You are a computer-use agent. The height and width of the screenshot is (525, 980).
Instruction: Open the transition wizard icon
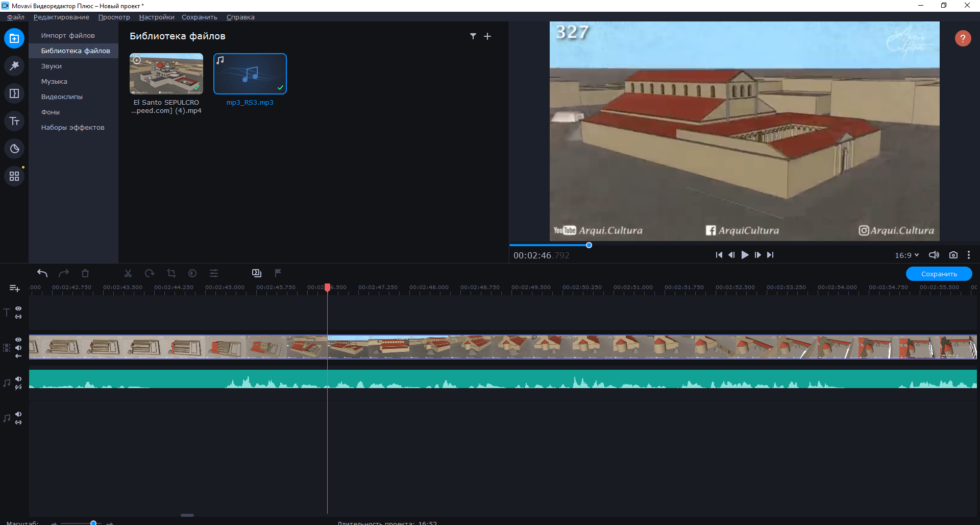point(257,273)
